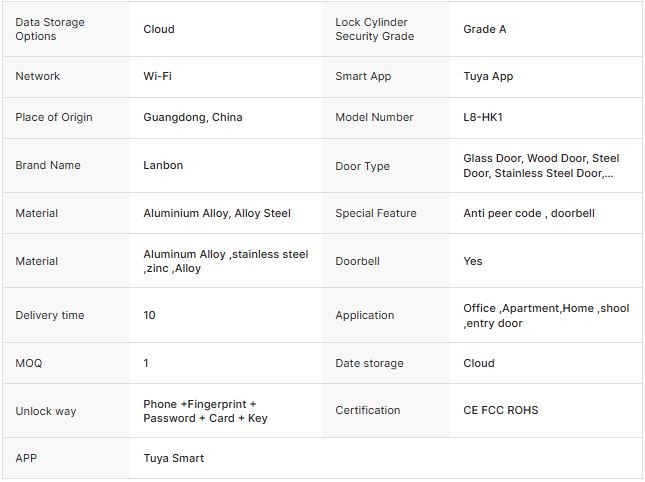Click the Doorbell Yes value

click(x=473, y=261)
